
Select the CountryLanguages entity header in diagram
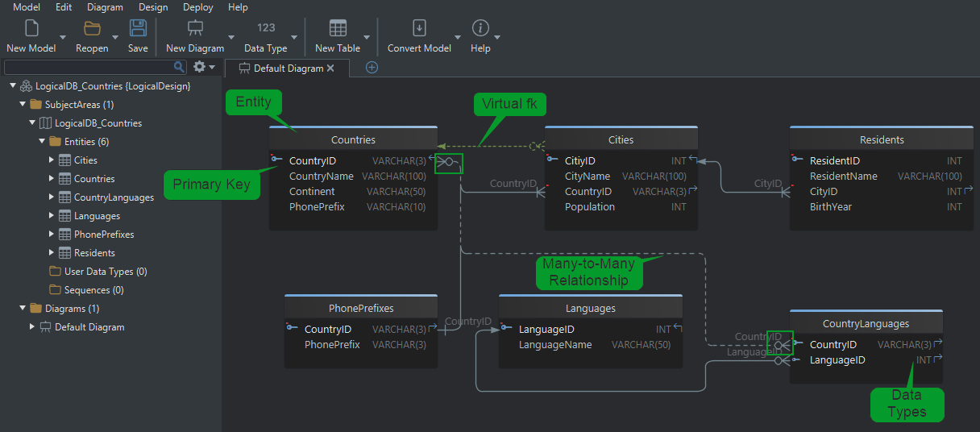866,323
